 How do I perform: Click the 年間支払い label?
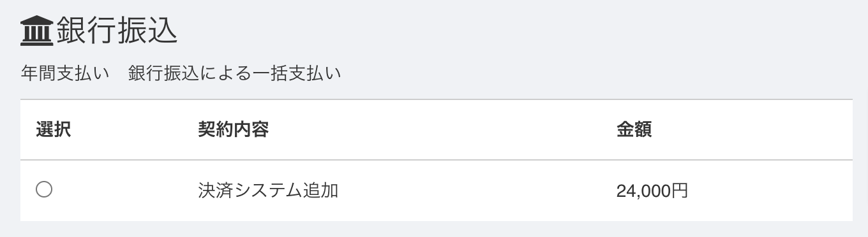click(x=64, y=73)
